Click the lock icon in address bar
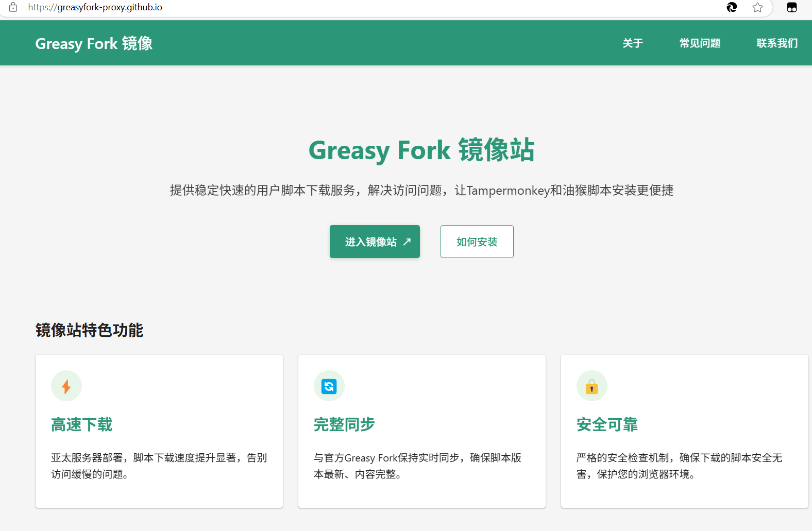Screen dimensions: 812x531 [13, 7]
